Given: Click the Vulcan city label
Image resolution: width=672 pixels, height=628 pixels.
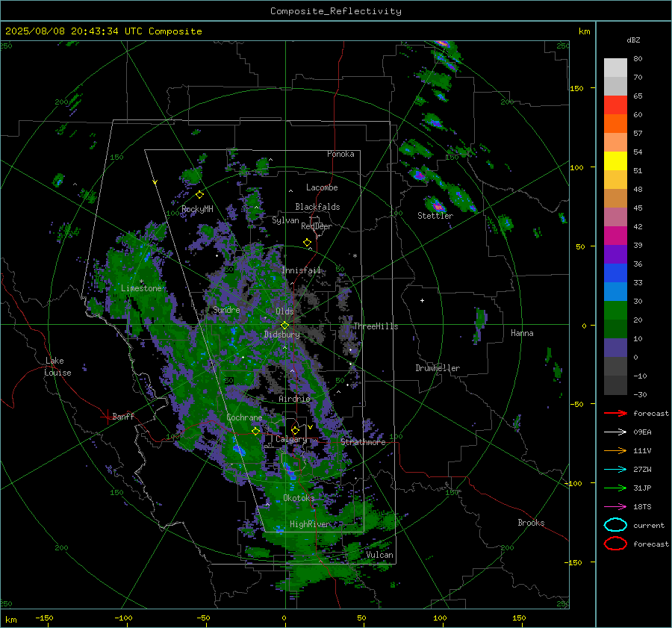Looking at the screenshot, I should coord(380,555).
